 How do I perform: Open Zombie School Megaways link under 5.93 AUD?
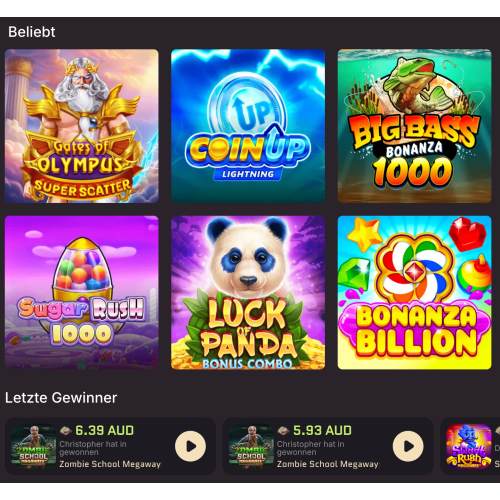click(x=328, y=464)
